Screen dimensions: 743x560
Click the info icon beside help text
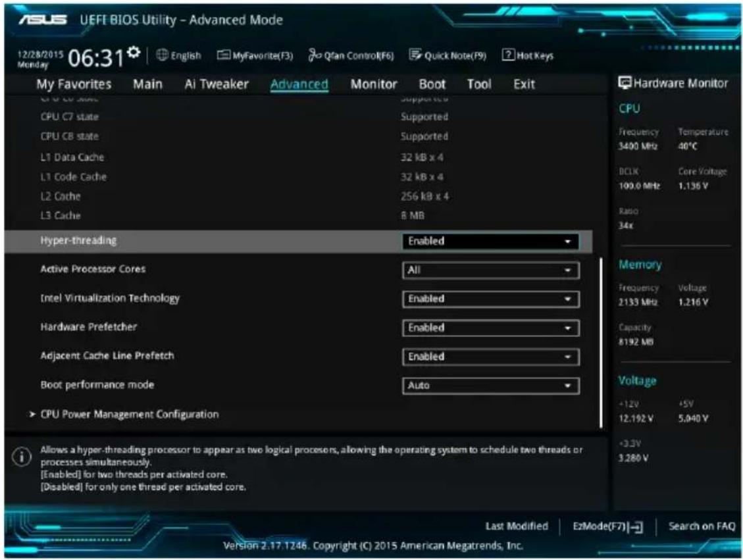(x=22, y=457)
